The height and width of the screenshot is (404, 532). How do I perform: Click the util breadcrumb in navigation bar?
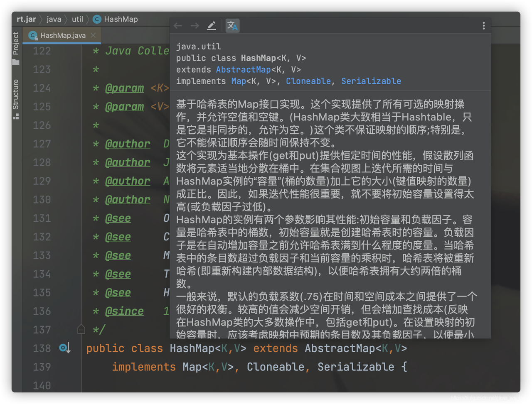point(77,19)
